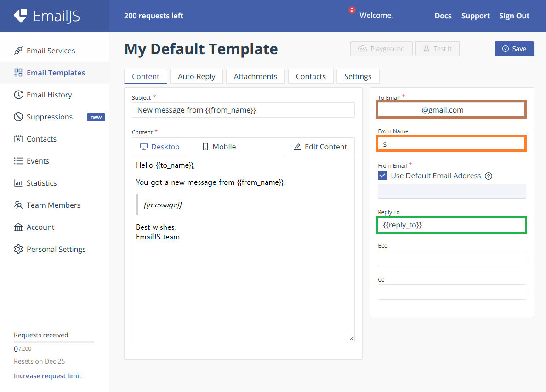Open Email Services from the sidebar
This screenshot has height=392, width=546.
point(54,51)
